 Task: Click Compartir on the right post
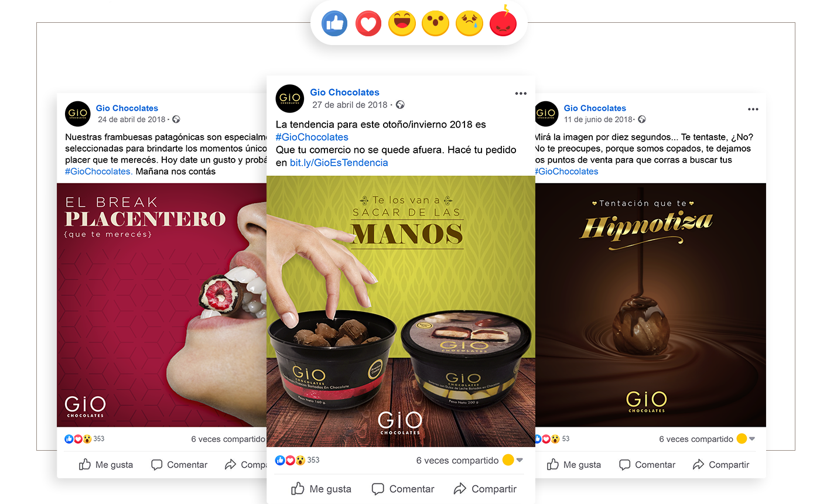click(x=720, y=465)
